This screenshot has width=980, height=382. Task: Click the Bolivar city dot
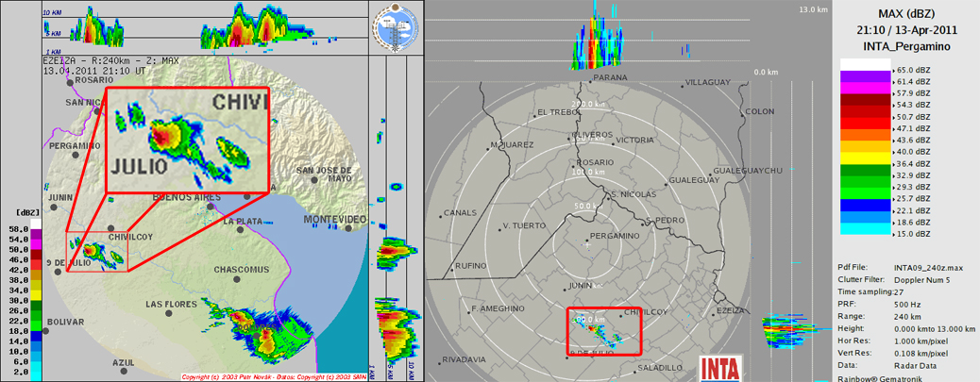(x=45, y=331)
